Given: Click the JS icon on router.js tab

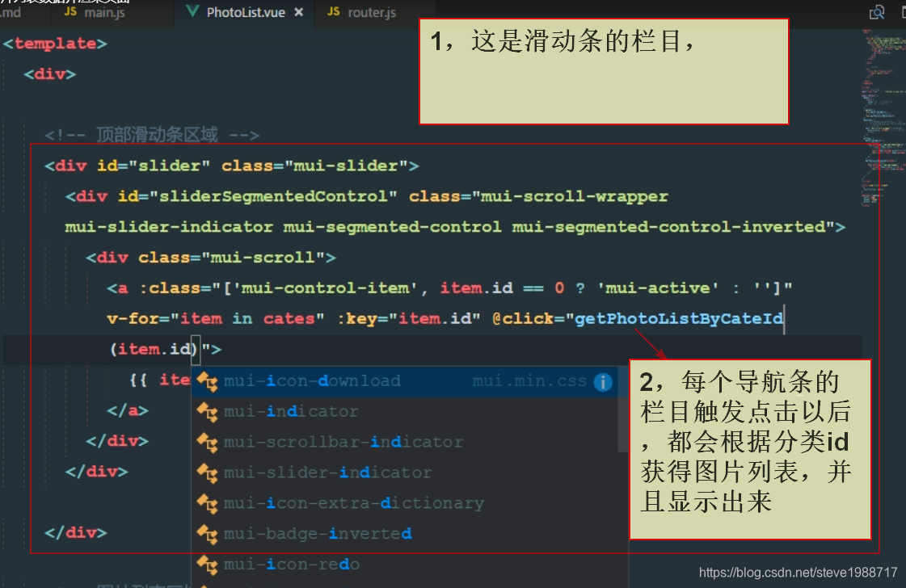Looking at the screenshot, I should [x=334, y=11].
